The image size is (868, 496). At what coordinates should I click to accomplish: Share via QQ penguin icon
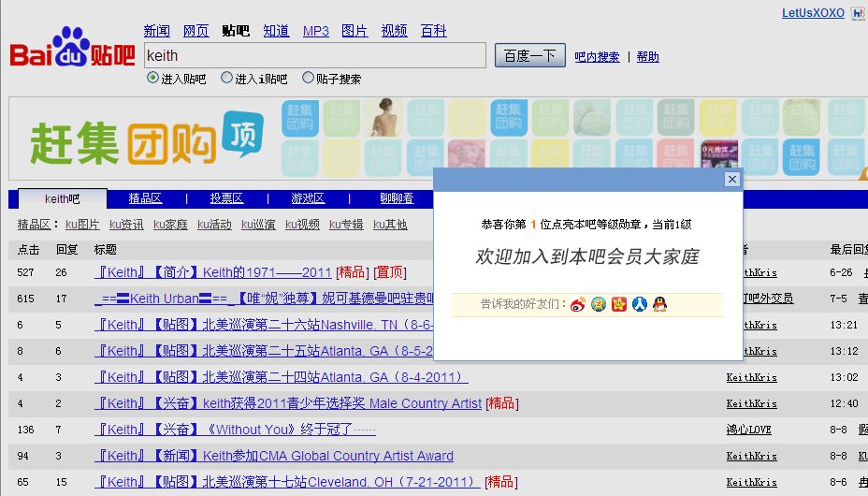(659, 304)
